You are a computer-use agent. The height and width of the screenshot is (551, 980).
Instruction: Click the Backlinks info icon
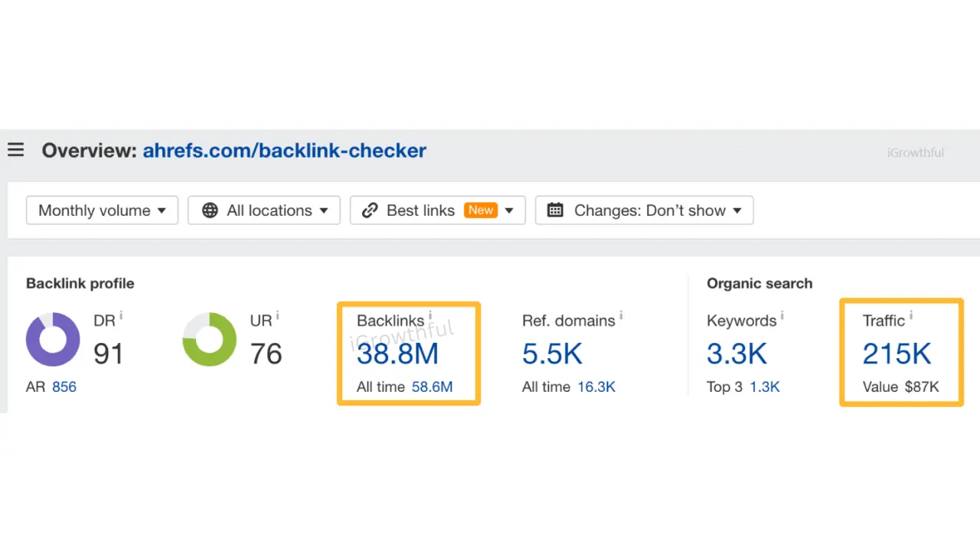[x=430, y=315]
